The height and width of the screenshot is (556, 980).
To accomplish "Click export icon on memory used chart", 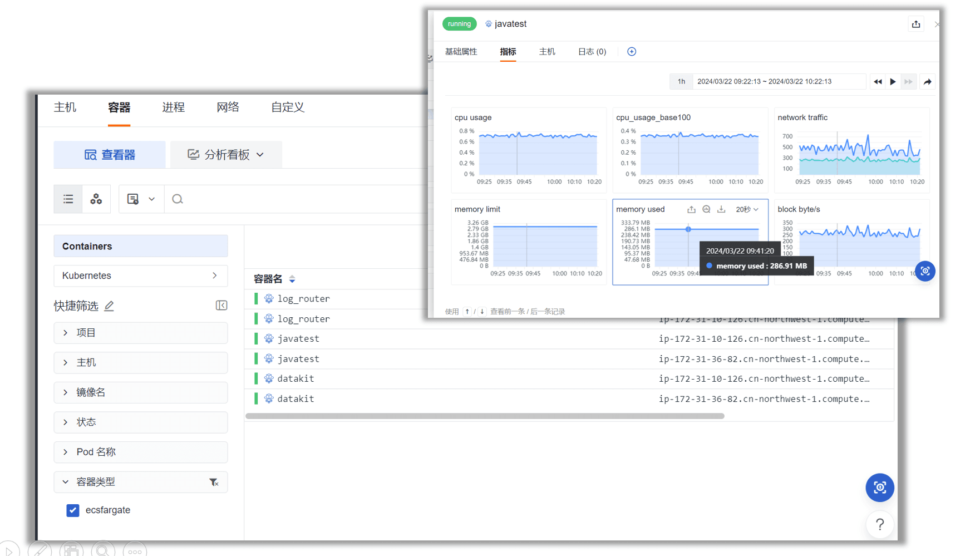I will point(691,209).
